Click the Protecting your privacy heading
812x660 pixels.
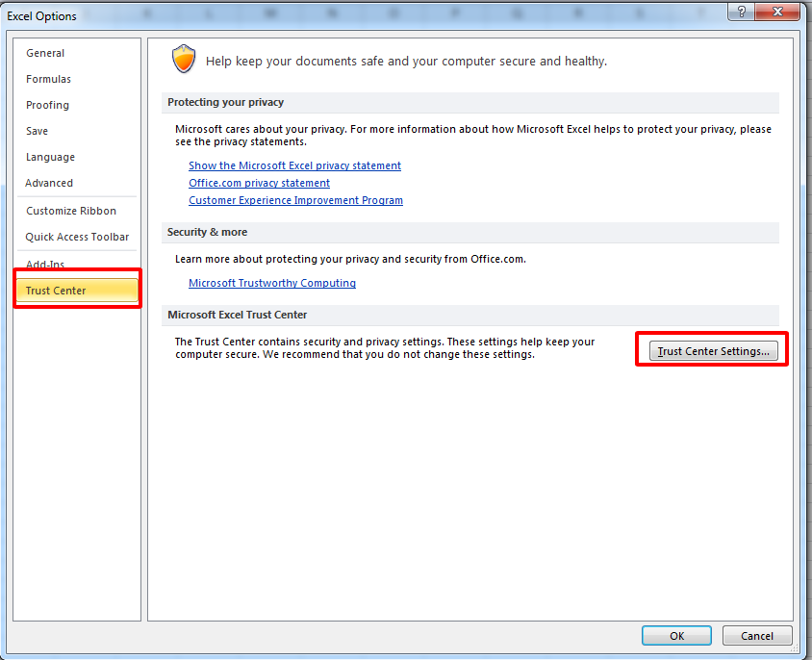point(225,102)
